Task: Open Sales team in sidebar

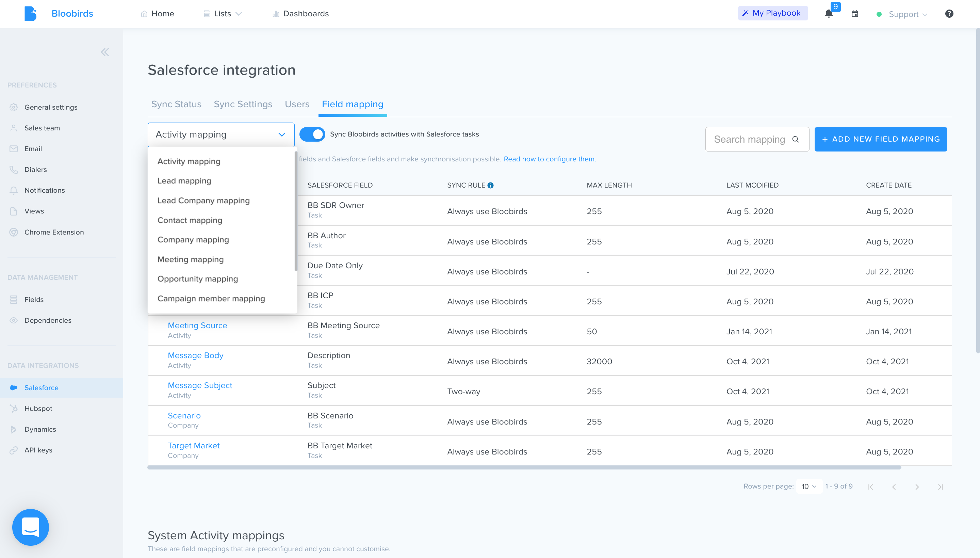Action: [x=42, y=128]
